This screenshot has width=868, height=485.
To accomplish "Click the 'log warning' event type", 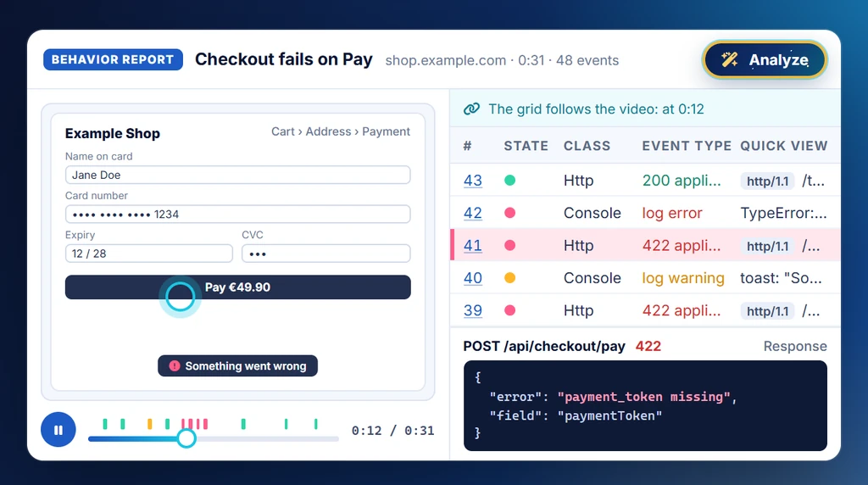I will pos(683,278).
